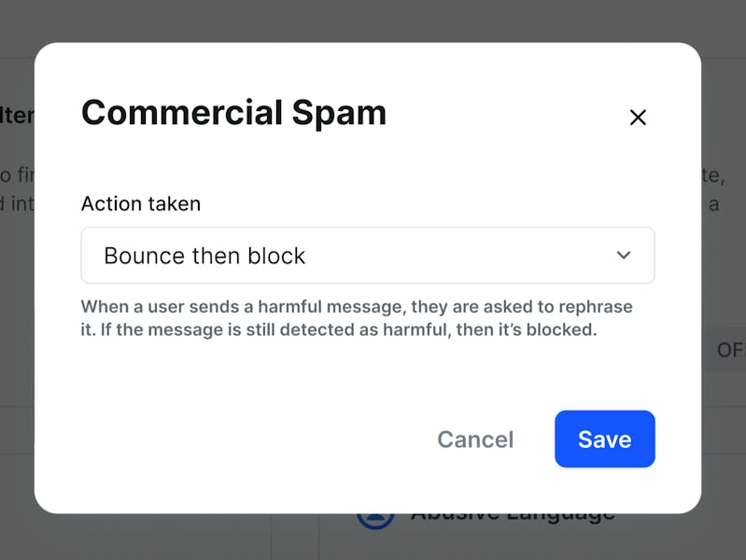
Task: Close the Commercial Spam dialog with X
Action: point(638,118)
